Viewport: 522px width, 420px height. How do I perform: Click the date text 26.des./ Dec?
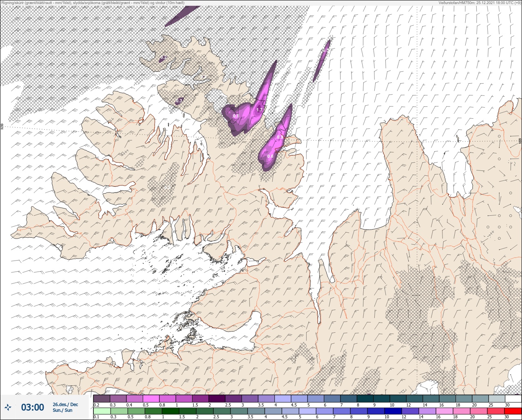point(65,404)
